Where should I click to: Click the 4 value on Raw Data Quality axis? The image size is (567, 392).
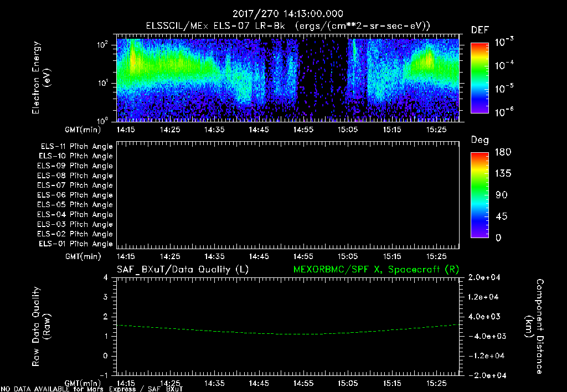pyautogui.click(x=105, y=277)
